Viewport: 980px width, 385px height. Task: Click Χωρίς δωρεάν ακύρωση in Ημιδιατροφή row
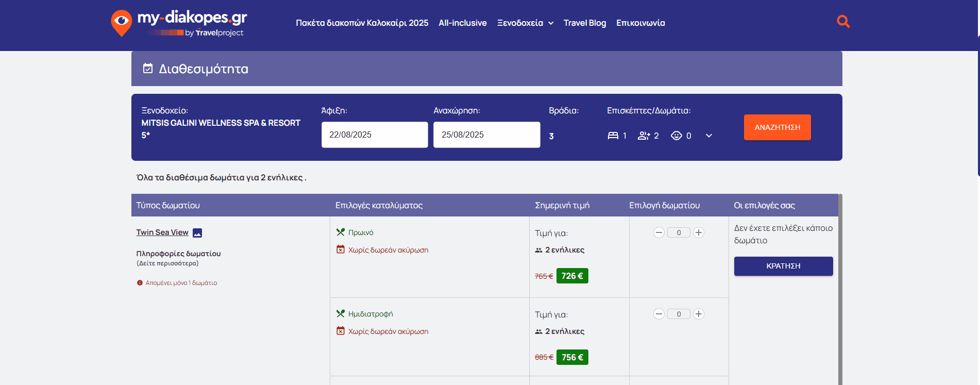coord(388,331)
